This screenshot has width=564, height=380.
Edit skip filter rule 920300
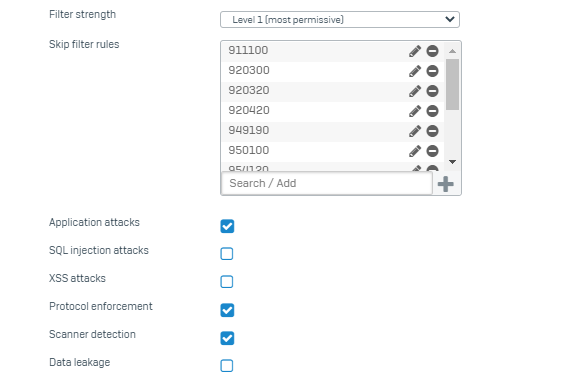[x=415, y=71]
